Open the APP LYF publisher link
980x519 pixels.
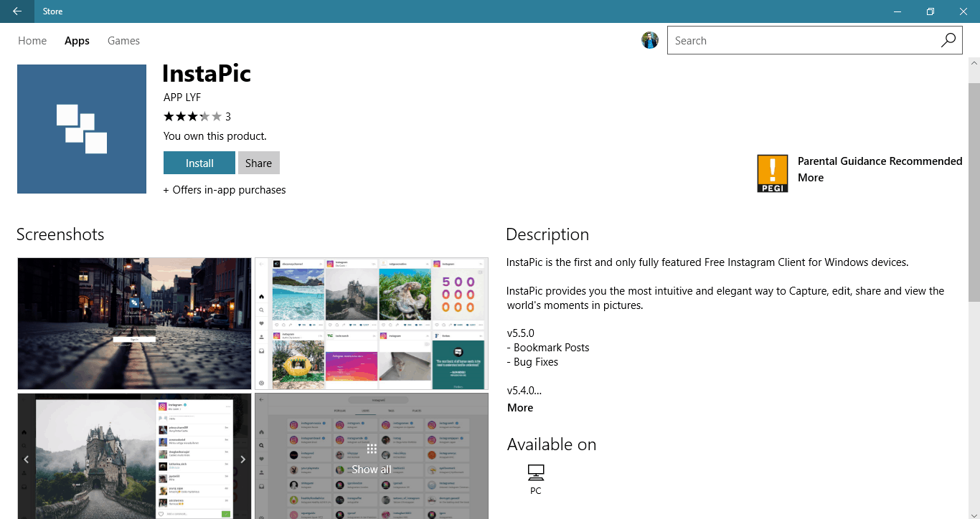point(182,97)
